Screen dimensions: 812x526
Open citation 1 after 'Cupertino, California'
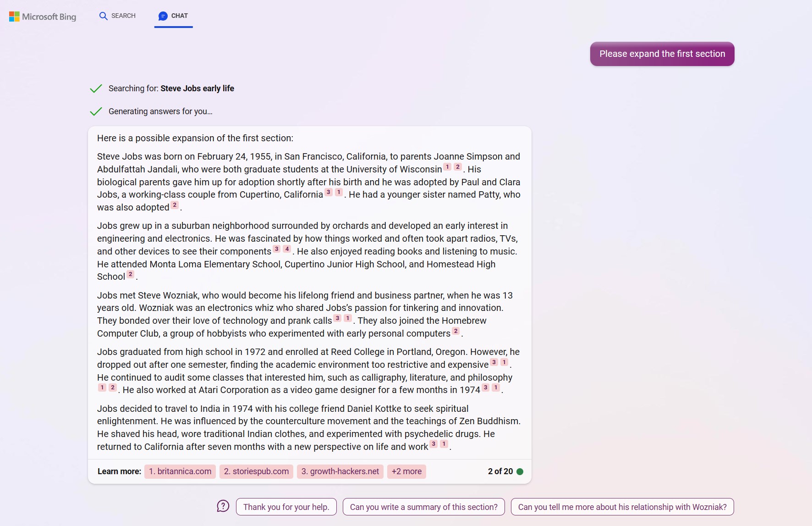[x=339, y=192]
